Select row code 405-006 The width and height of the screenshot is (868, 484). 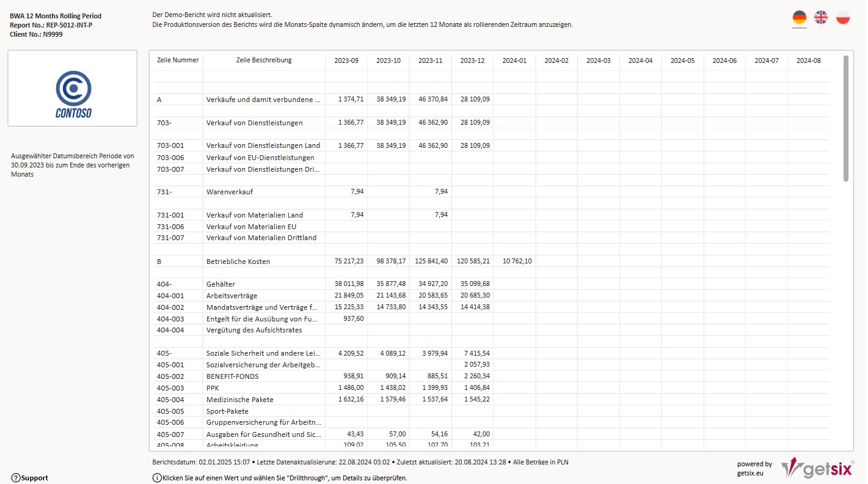pos(170,422)
